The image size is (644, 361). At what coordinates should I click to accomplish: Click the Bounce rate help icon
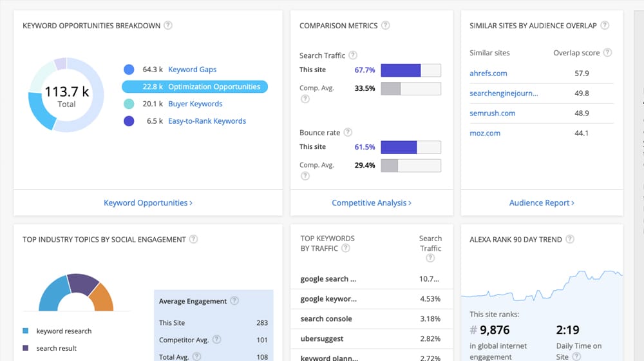[348, 133]
